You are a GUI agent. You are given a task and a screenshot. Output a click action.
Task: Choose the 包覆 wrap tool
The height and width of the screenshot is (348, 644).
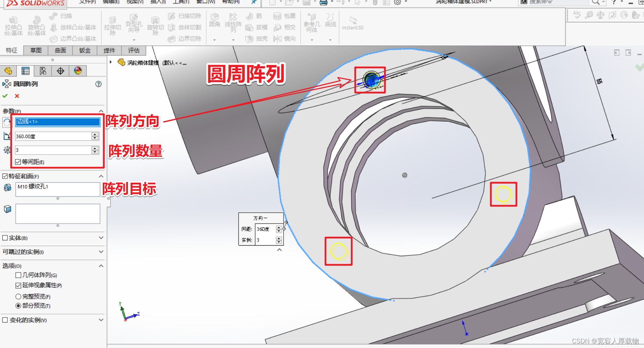[284, 16]
